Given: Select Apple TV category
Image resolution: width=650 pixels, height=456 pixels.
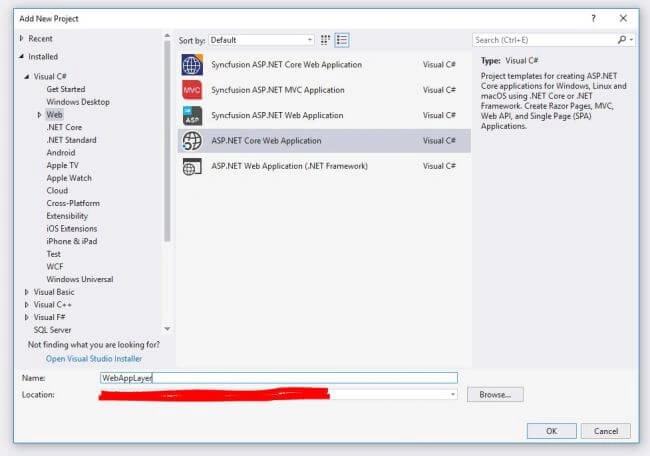Looking at the screenshot, I should tap(62, 165).
